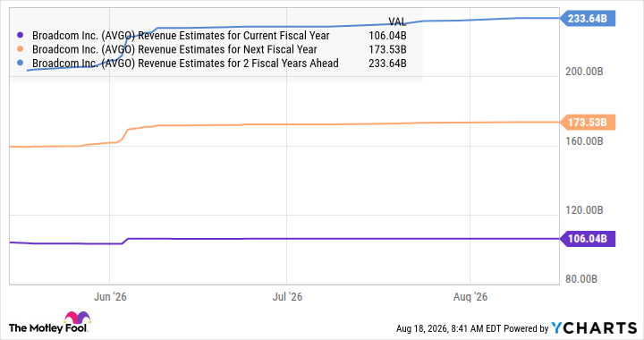
Task: Click the 173.53B value in the legend
Action: click(387, 50)
